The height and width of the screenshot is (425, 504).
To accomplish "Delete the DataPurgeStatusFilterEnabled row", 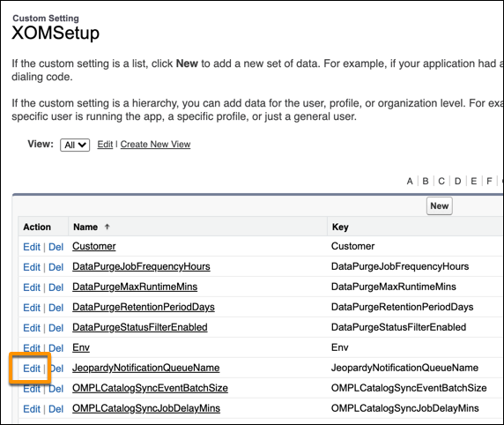I will pyautogui.click(x=56, y=328).
